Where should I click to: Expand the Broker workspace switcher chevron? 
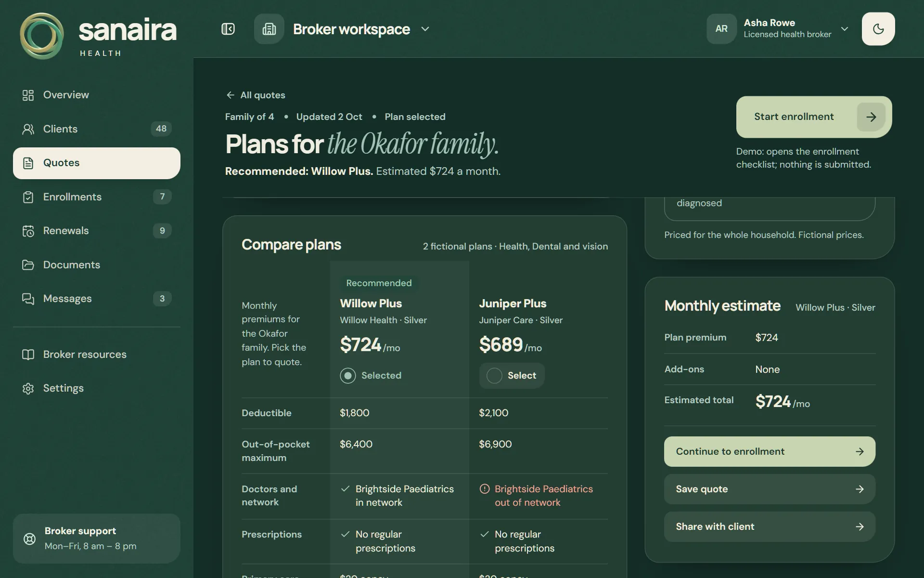click(425, 29)
